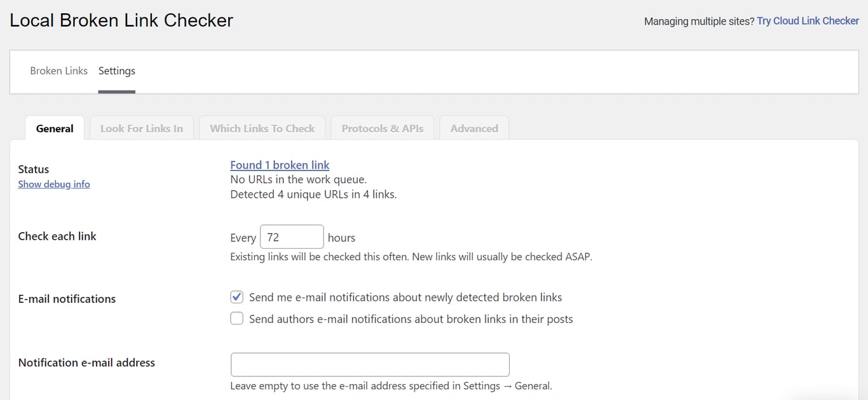Screen dimensions: 868x400
Task: Click the "Check each link" label
Action: click(57, 236)
